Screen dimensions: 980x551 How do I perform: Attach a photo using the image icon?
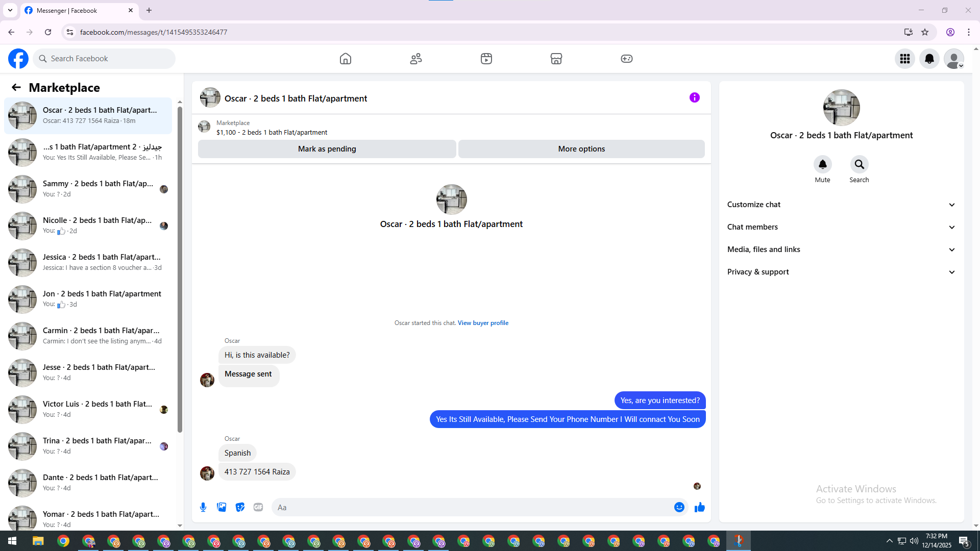click(222, 507)
